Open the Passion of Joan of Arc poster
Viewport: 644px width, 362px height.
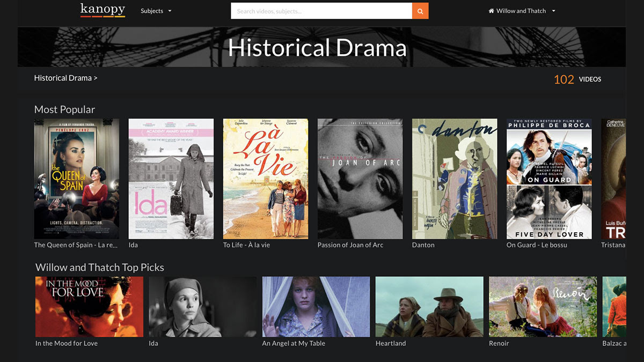(x=360, y=179)
